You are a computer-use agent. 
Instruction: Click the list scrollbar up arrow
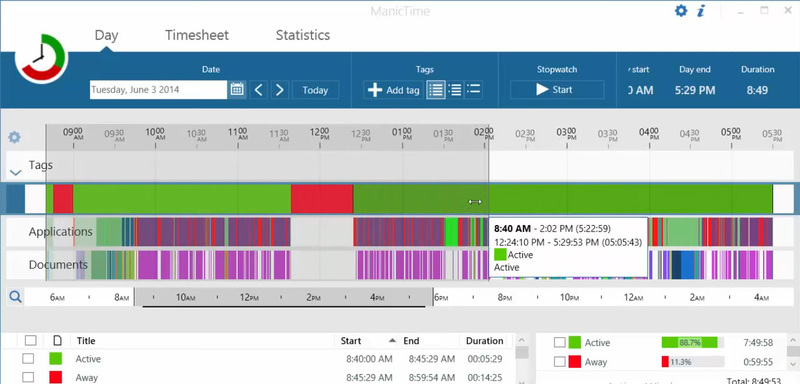pyautogui.click(x=521, y=340)
